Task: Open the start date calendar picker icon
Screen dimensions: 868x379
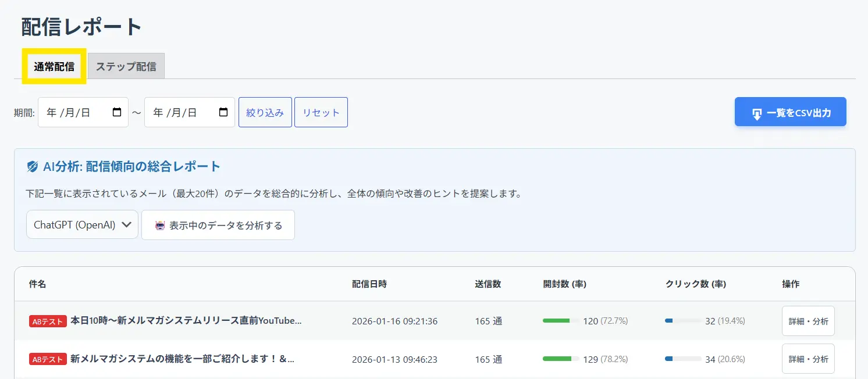Action: (117, 112)
